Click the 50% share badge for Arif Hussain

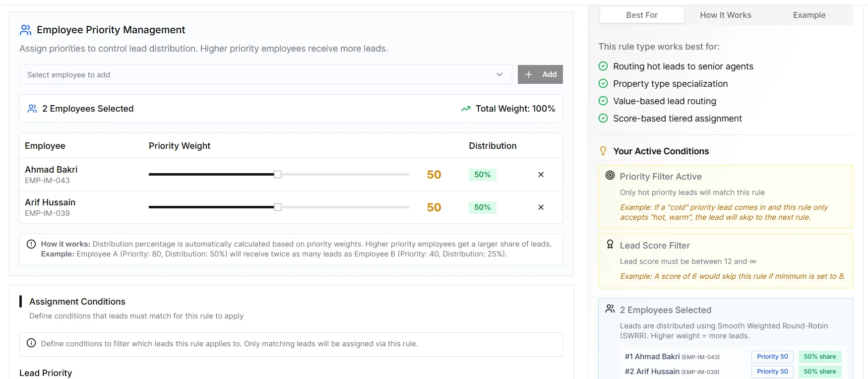coord(819,372)
